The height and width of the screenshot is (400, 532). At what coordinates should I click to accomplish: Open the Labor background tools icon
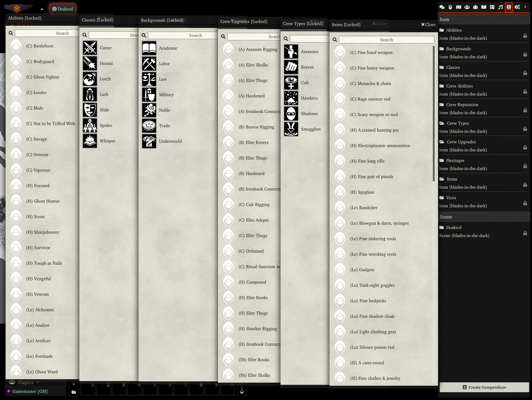[149, 64]
